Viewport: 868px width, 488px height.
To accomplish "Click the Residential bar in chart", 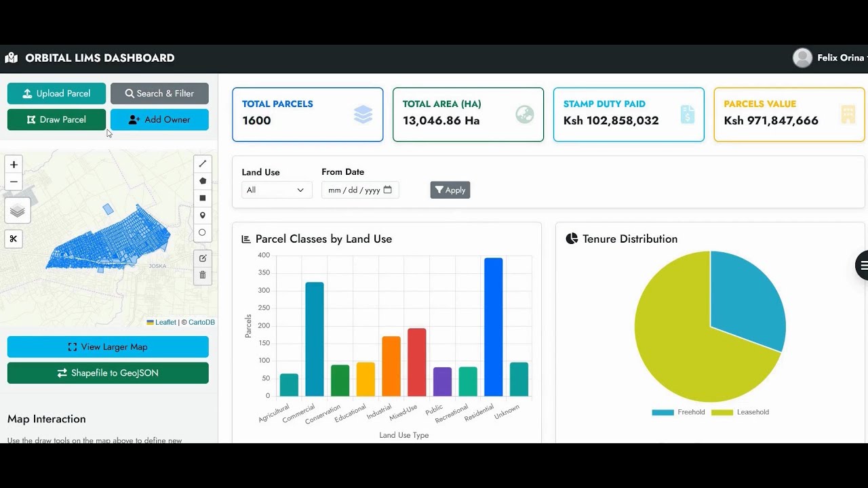I will click(x=494, y=327).
